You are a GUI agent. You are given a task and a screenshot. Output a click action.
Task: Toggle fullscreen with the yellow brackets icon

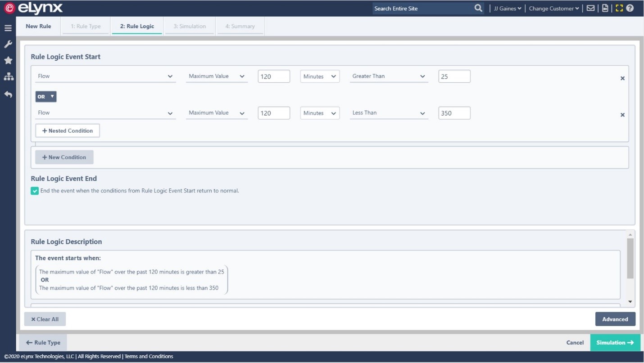tap(619, 8)
